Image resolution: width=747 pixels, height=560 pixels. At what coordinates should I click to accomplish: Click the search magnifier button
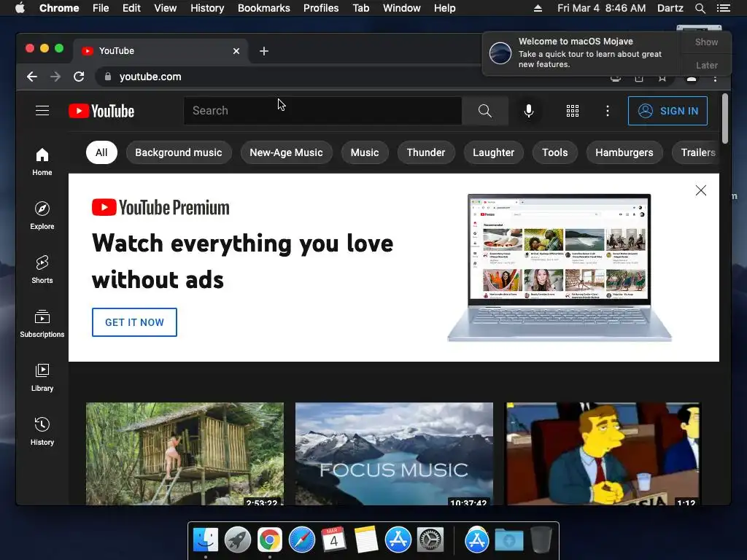[485, 111]
